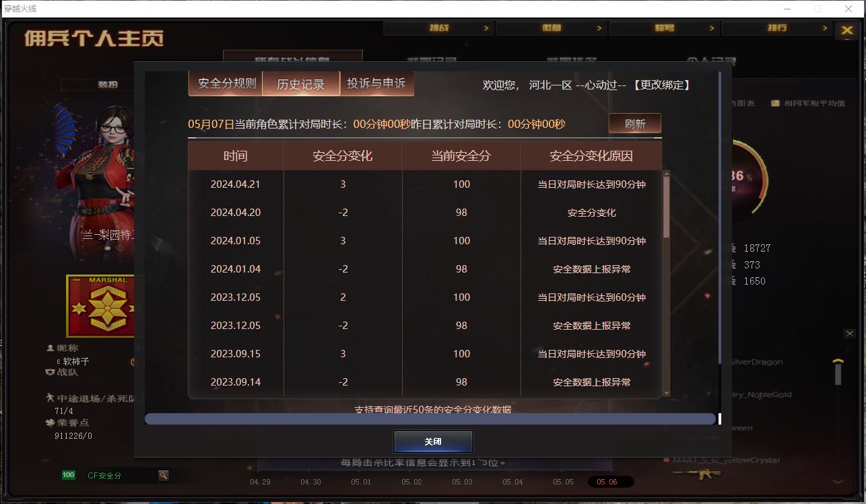Click the 911226/0 honor points value
The width and height of the screenshot is (866, 504).
73,436
